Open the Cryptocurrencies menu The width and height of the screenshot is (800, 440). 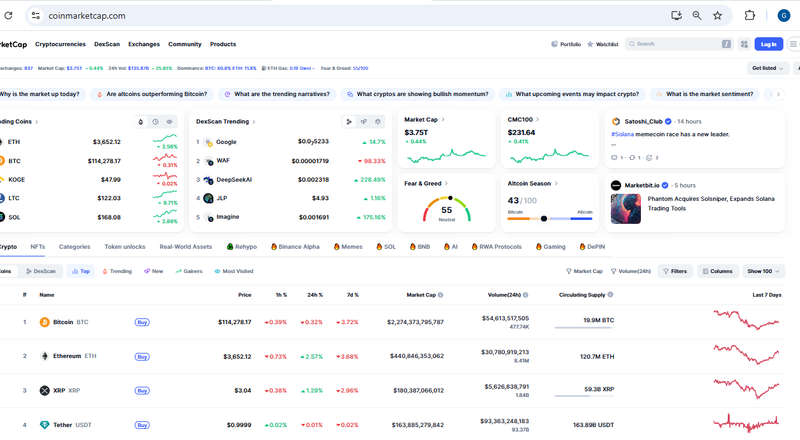(x=60, y=44)
